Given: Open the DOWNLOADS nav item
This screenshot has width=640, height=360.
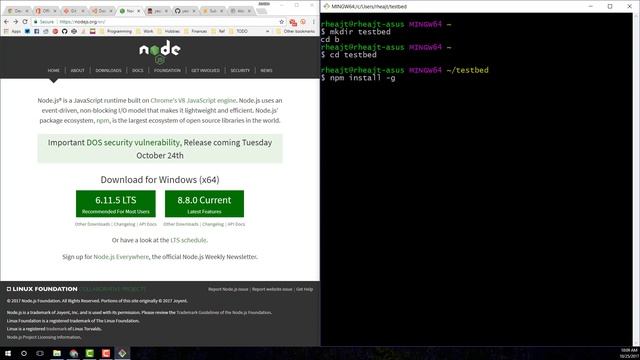Looking at the screenshot, I should (x=109, y=71).
